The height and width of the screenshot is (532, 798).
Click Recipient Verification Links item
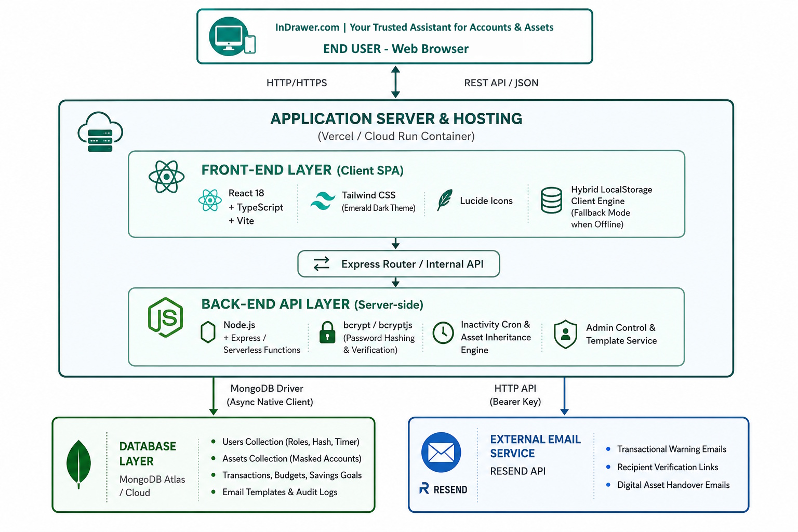[x=668, y=468]
